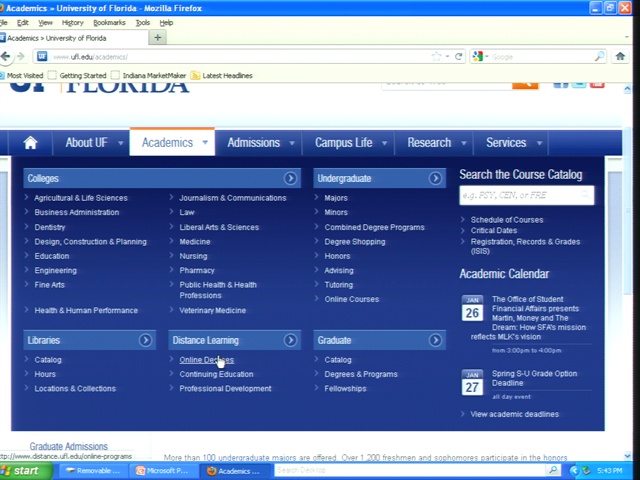Open the Firefox View menu
640x480 pixels.
(x=45, y=23)
